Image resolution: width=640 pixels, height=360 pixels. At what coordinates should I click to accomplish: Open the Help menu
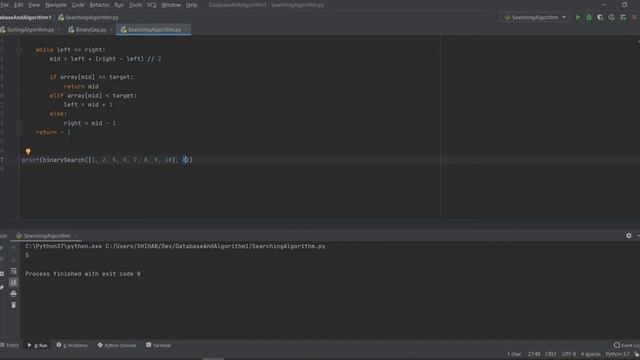click(191, 5)
